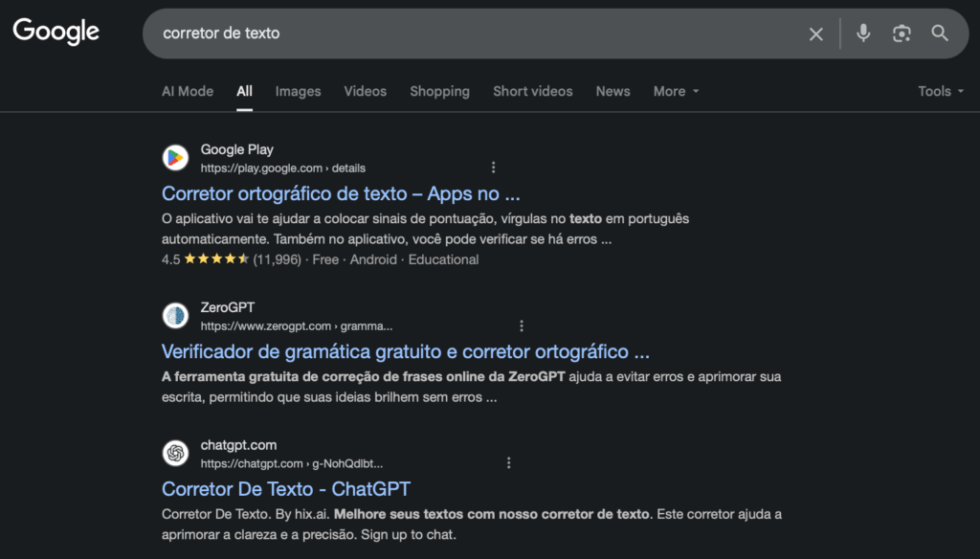Open three-dot menu for ZeroGPT result

pyautogui.click(x=522, y=325)
